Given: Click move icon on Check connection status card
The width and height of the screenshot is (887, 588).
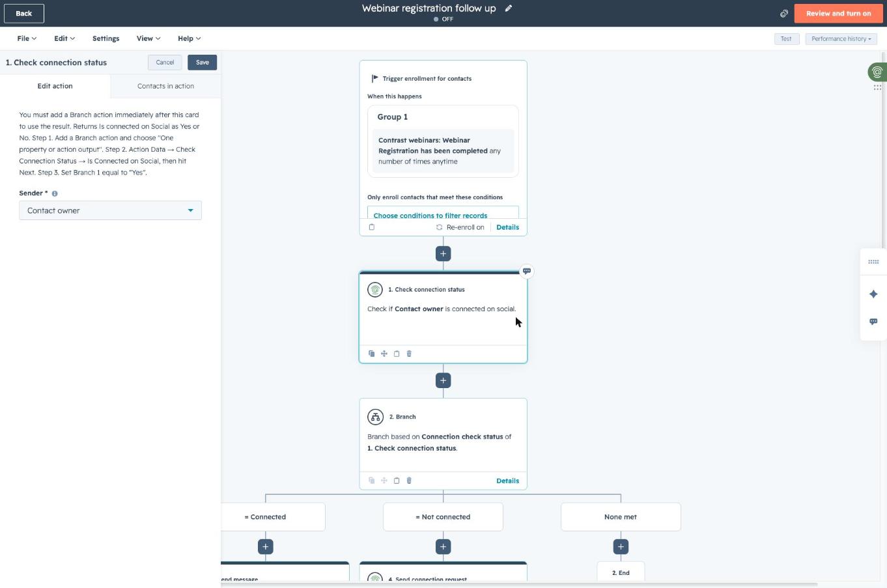Looking at the screenshot, I should tap(384, 354).
